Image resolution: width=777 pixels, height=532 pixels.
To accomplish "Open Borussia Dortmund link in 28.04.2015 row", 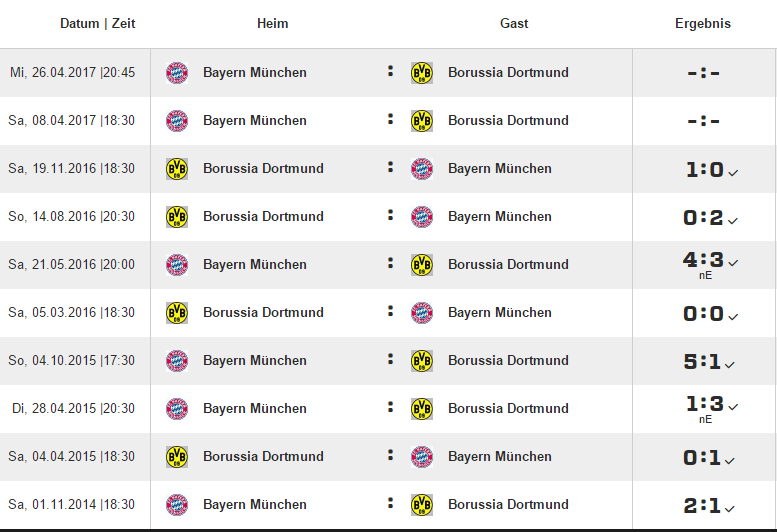I will pyautogui.click(x=508, y=408).
